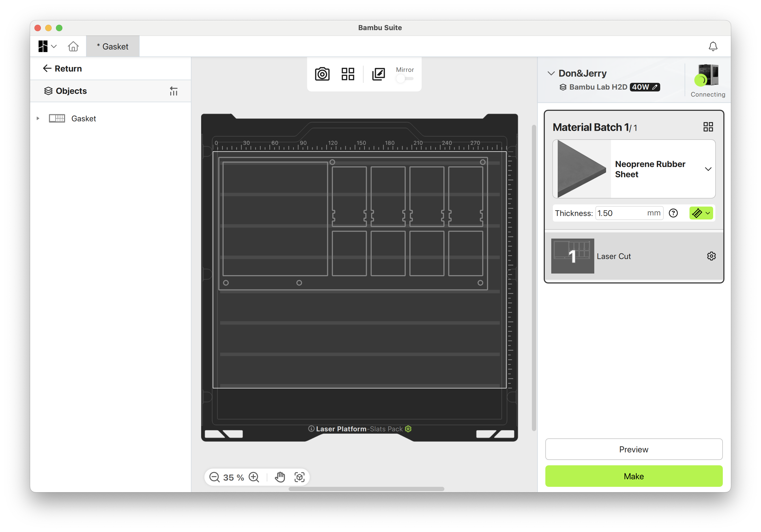Go to the Home screen icon
This screenshot has width=761, height=532.
click(x=73, y=47)
